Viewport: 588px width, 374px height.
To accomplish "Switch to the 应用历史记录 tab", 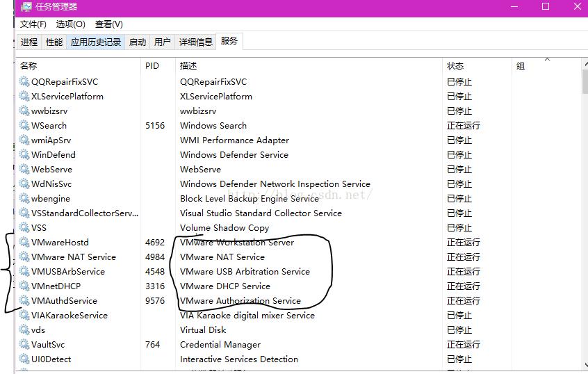I will point(96,42).
